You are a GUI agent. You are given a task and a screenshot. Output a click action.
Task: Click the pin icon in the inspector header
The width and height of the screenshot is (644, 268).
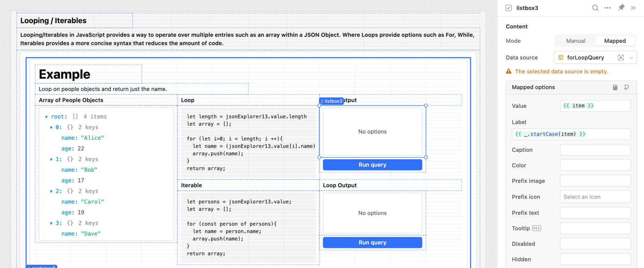click(621, 8)
